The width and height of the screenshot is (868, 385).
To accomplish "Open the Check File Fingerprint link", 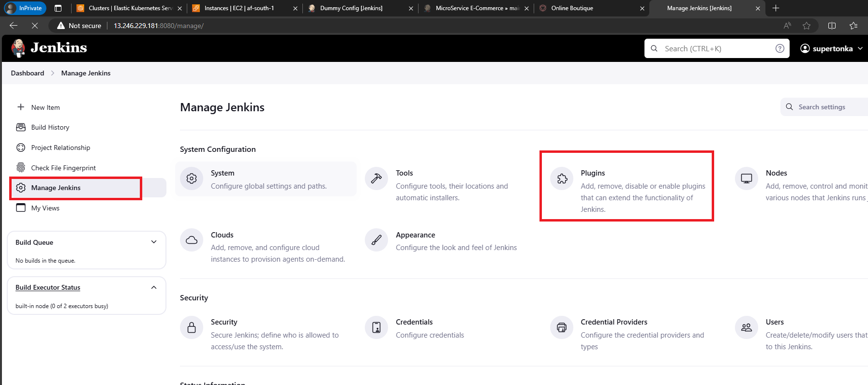I will 63,168.
